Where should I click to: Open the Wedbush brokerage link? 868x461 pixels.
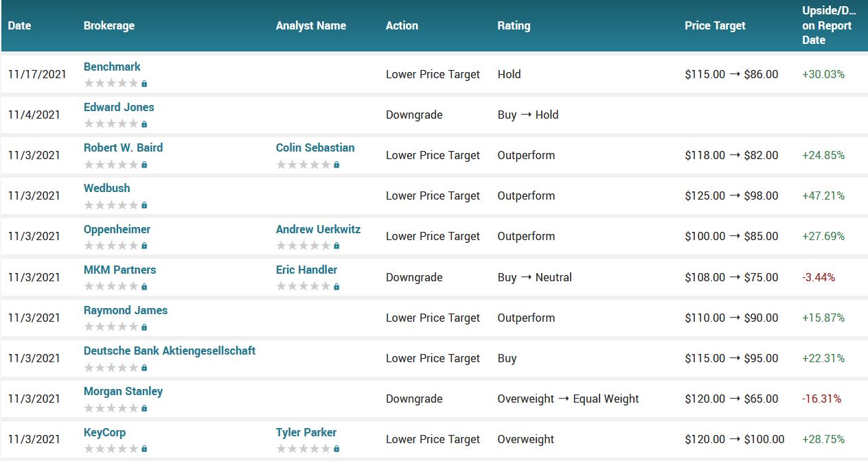click(x=106, y=188)
